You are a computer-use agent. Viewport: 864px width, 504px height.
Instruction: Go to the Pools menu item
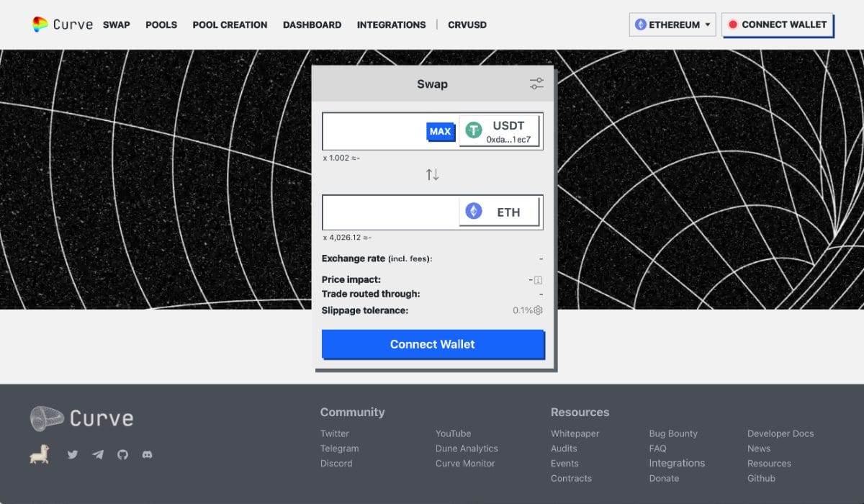pyautogui.click(x=161, y=24)
